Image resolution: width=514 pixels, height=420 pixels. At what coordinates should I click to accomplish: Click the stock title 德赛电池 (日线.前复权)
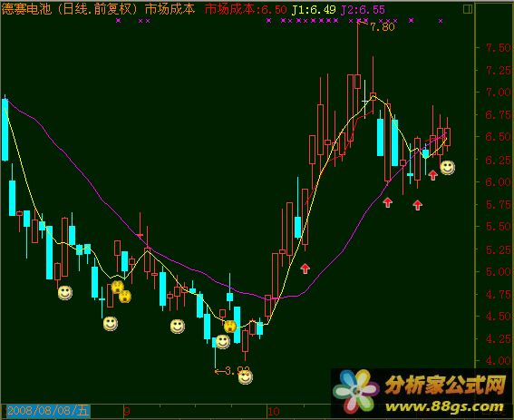point(69,9)
